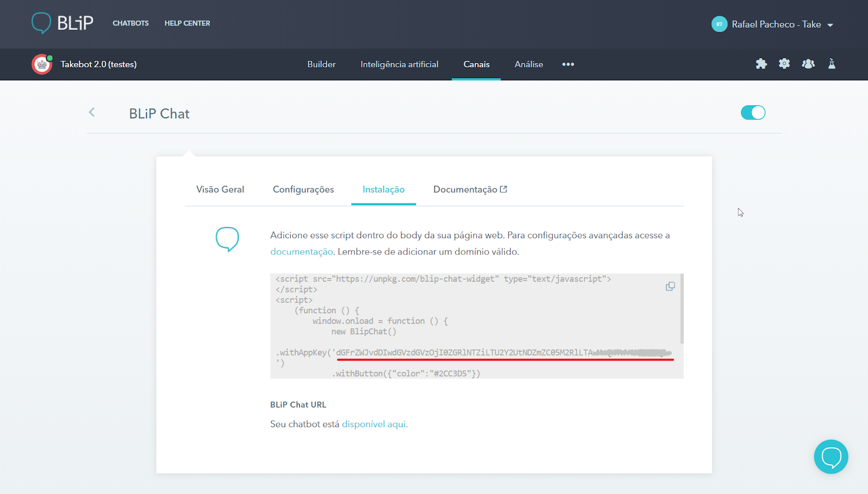
Task: Copy the script using the copy icon
Action: point(671,287)
